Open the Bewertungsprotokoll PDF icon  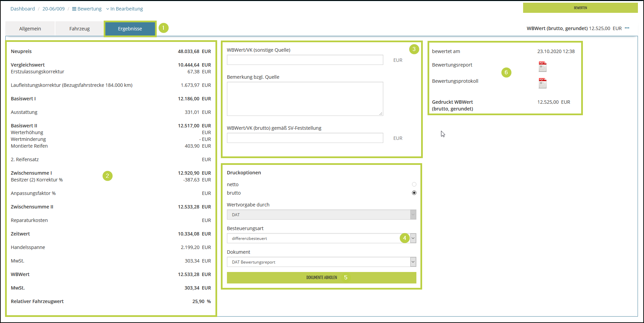(542, 83)
